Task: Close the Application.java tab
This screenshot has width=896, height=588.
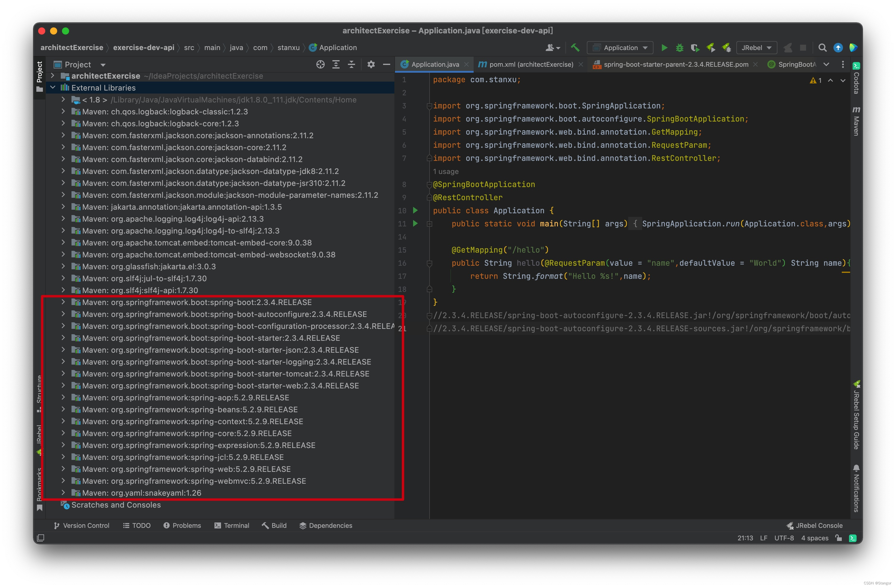Action: (466, 64)
